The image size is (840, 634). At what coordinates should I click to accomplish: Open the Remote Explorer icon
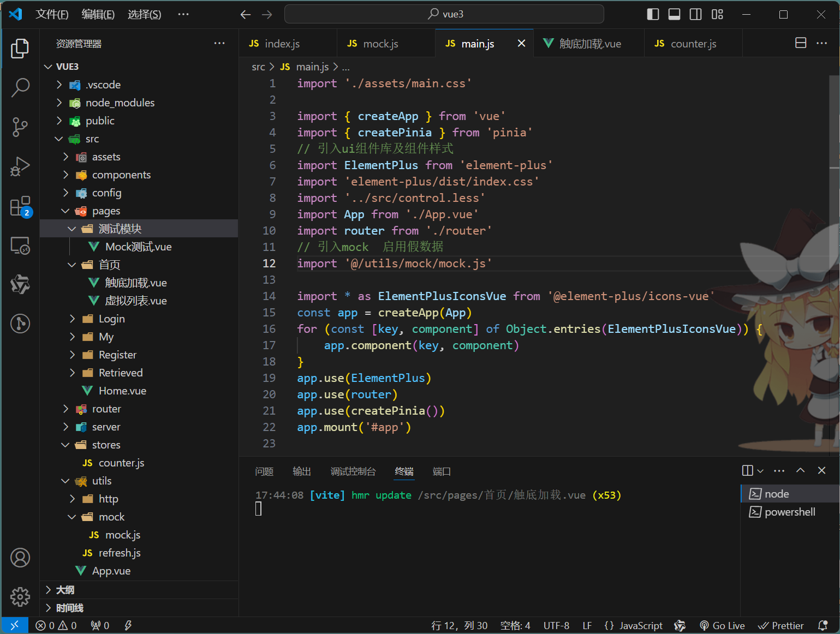[x=20, y=246]
